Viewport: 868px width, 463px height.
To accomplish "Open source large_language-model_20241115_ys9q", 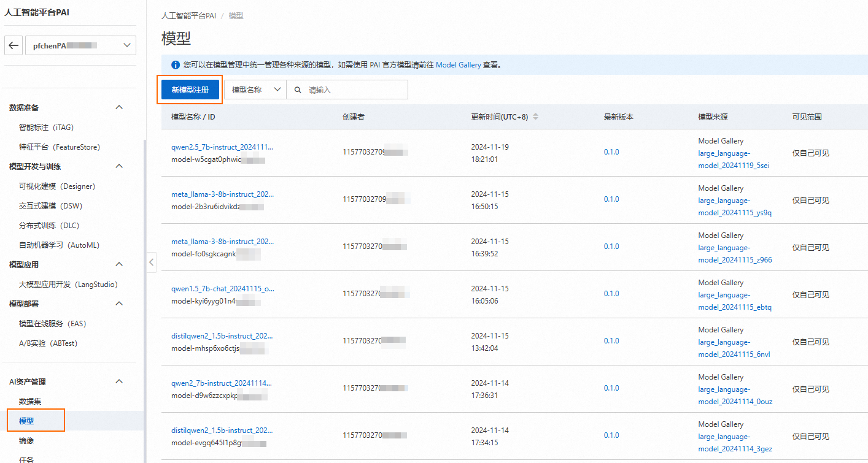I will [735, 207].
